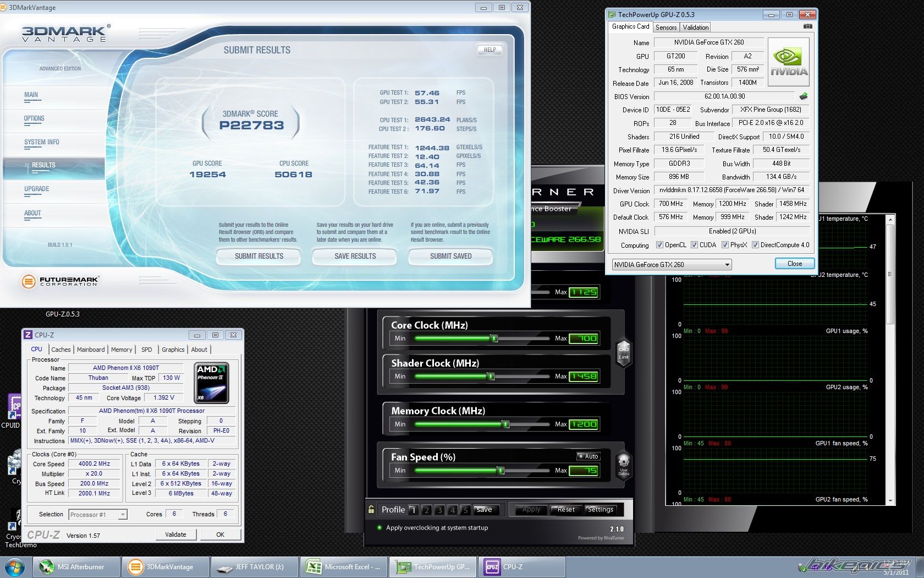Click the GPU-Z screenshot camera icon
This screenshot has height=578, width=924.
click(x=807, y=26)
